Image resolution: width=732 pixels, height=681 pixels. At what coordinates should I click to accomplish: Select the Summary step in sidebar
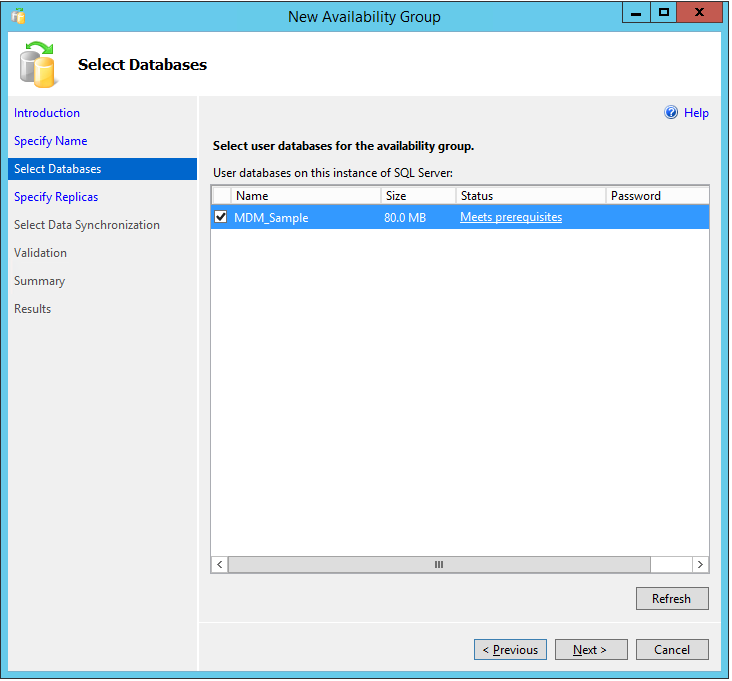(40, 281)
